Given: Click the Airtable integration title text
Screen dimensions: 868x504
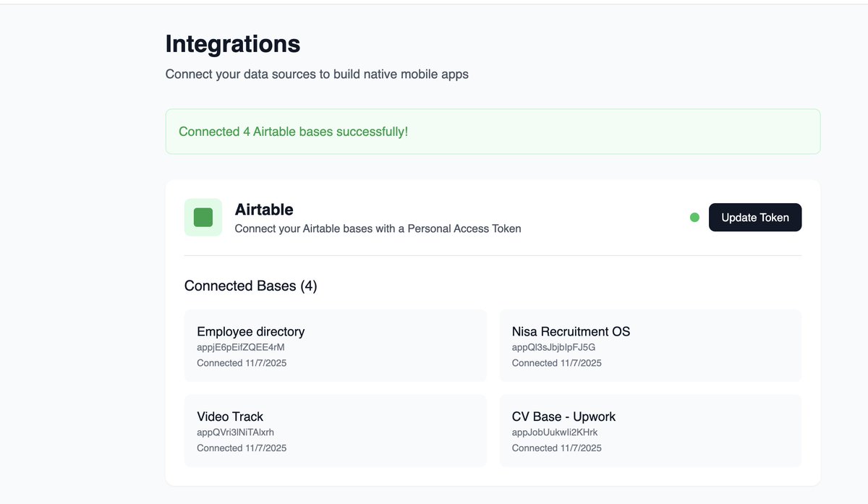Looking at the screenshot, I should coord(264,210).
